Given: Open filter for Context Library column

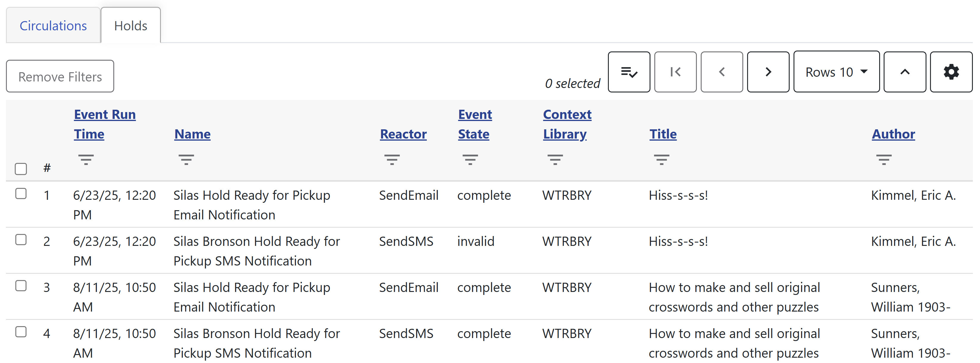Looking at the screenshot, I should point(555,160).
